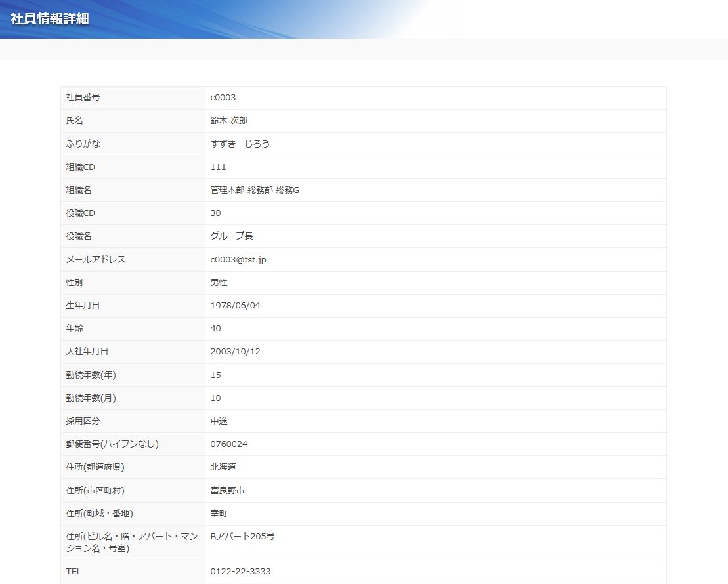Viewport: 728px width, 584px height.
Task: Select the job title グループ長
Action: [x=232, y=236]
